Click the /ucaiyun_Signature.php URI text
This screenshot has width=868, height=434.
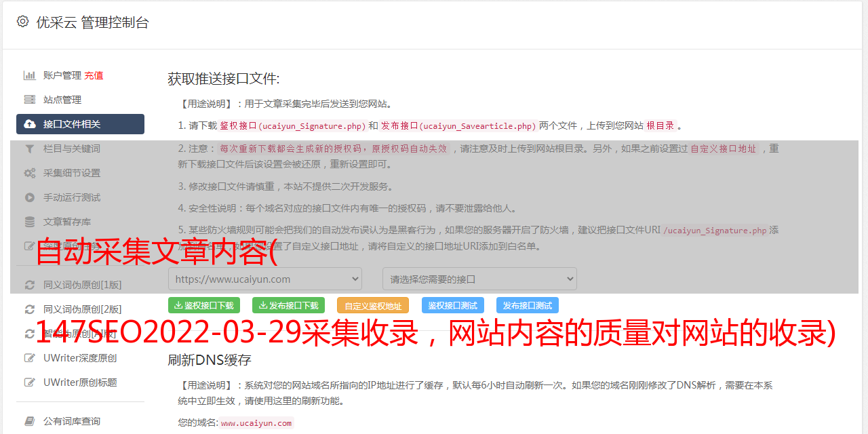715,231
